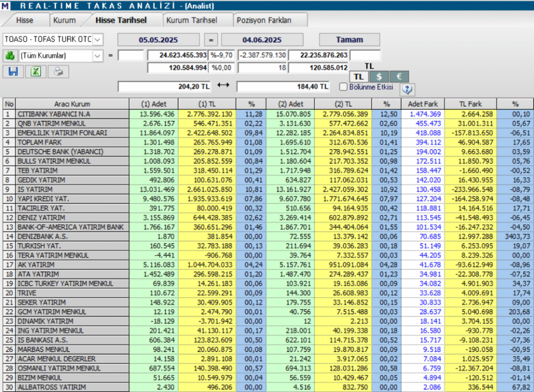Click the empty field right of 22.235.876.263

[x=365, y=55]
